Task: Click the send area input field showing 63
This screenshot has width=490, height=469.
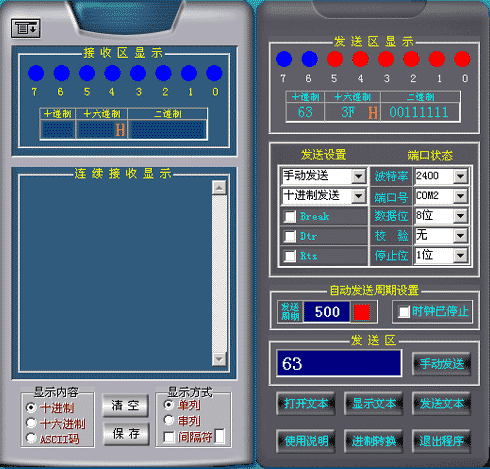Action: click(339, 363)
